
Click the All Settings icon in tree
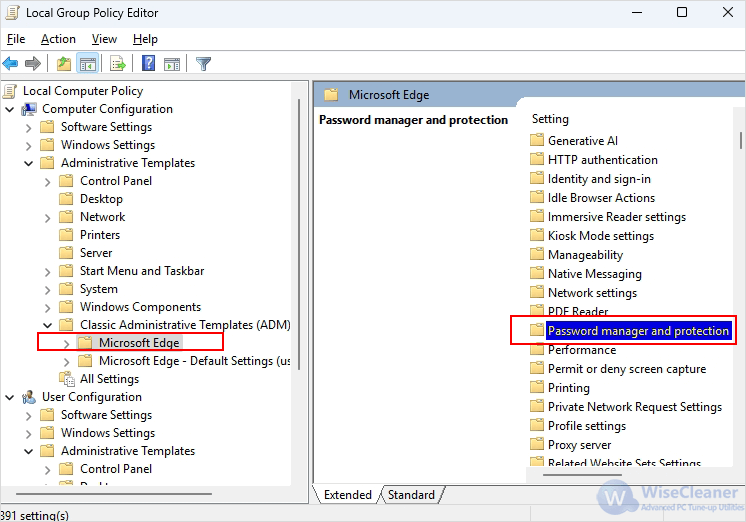coord(67,379)
